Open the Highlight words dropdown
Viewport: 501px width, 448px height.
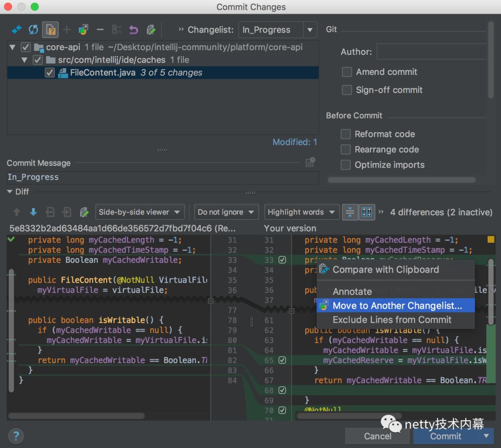click(x=302, y=212)
